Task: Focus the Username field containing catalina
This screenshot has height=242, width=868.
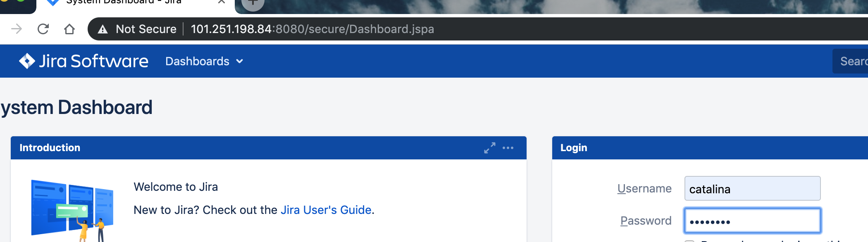Action: [752, 189]
